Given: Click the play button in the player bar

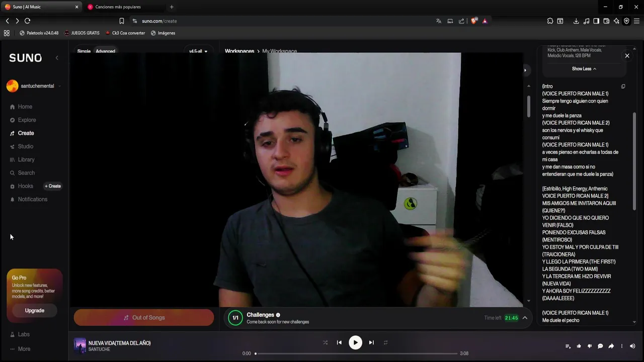Looking at the screenshot, I should point(355,342).
